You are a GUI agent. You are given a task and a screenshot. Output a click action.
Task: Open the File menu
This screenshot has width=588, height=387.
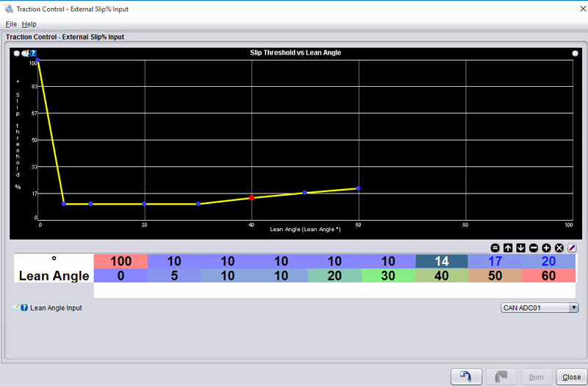11,24
